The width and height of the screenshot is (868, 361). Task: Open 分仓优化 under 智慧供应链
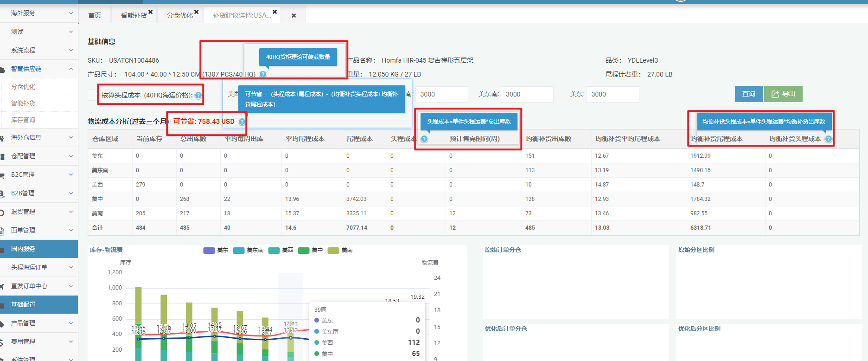(x=23, y=87)
